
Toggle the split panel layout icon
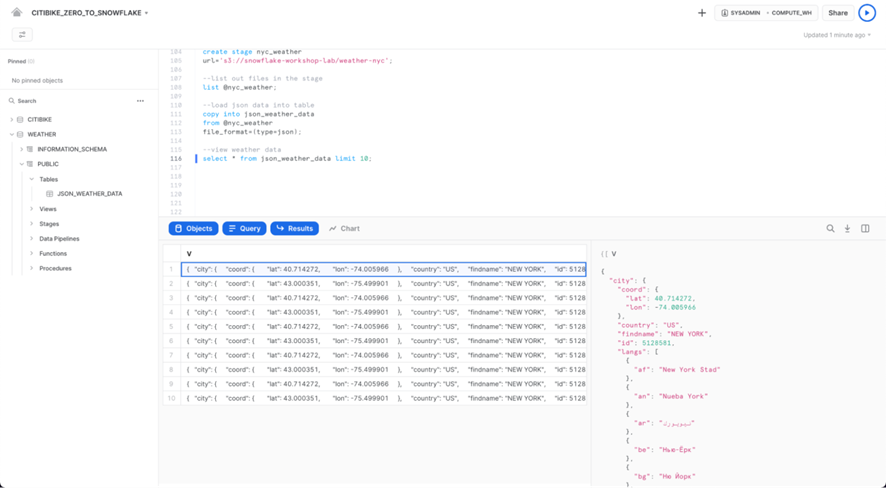(865, 229)
